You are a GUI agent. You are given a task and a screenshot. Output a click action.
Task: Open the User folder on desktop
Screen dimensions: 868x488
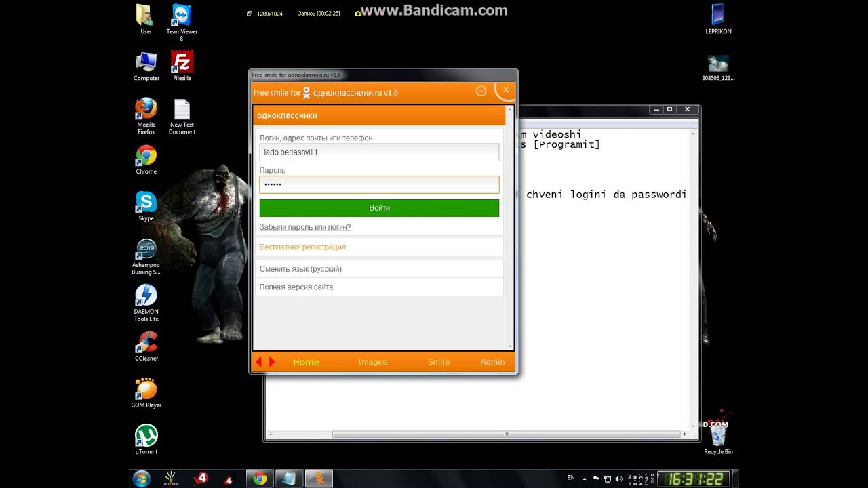click(146, 19)
